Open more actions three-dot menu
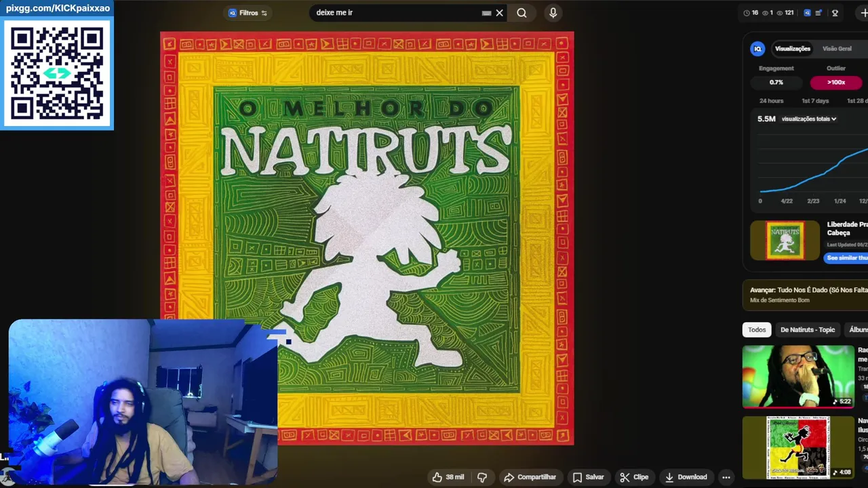The image size is (868, 488). point(726,477)
